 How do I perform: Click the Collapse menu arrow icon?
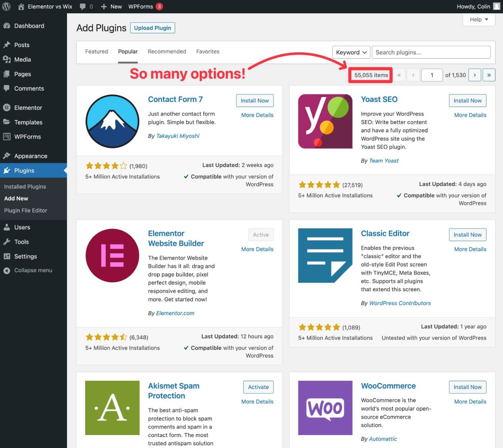click(6, 270)
